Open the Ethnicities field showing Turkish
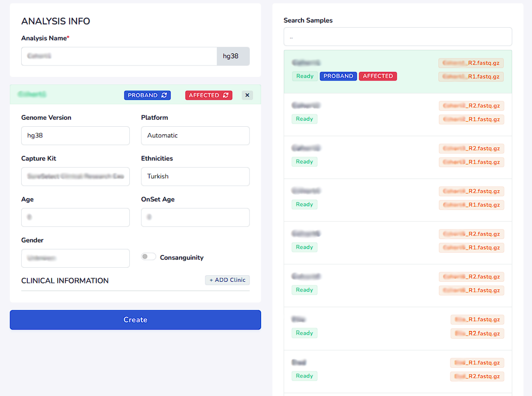The image size is (532, 396). (x=195, y=177)
